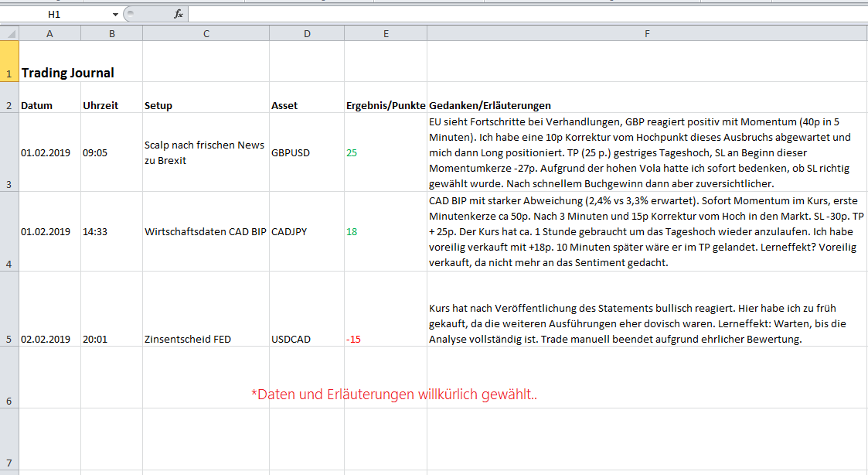Click the Select All corner button above row 1
Screen dimensions: 868x475
click(9, 33)
